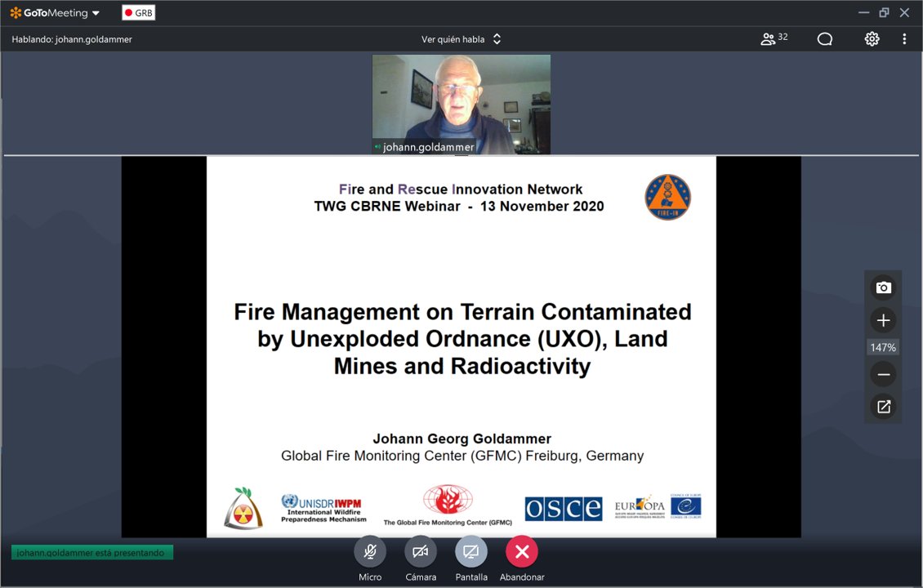Screen dimensions: 923x588
Task: Click the OSCE logo on the slide
Action: pyautogui.click(x=564, y=509)
